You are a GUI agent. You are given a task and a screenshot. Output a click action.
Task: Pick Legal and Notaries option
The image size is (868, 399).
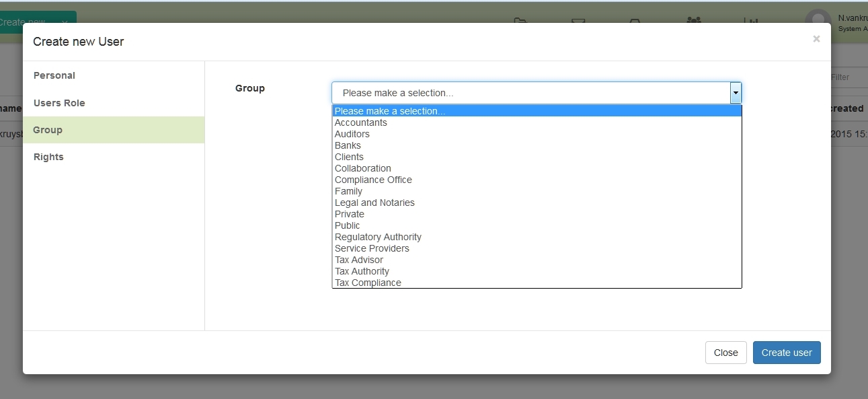(x=374, y=203)
